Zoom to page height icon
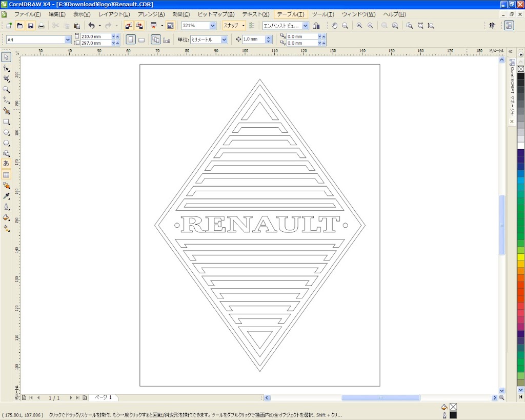 [x=431, y=26]
